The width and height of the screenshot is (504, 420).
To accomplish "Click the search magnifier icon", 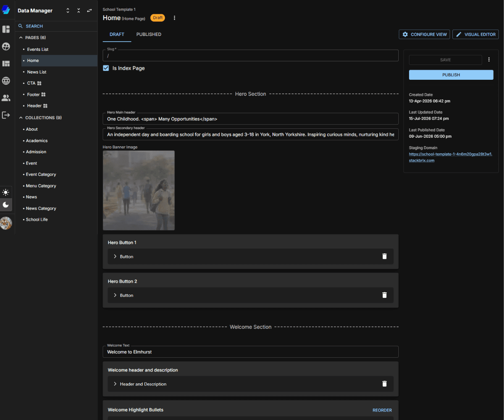I will pyautogui.click(x=21, y=26).
